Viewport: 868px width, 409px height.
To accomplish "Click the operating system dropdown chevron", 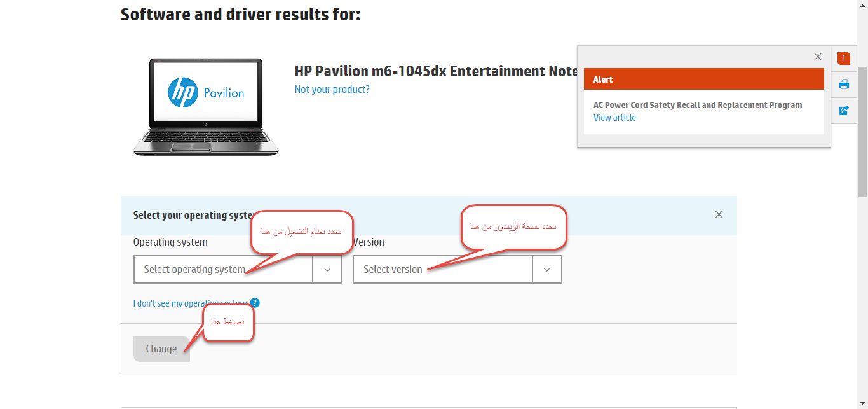I will click(327, 270).
